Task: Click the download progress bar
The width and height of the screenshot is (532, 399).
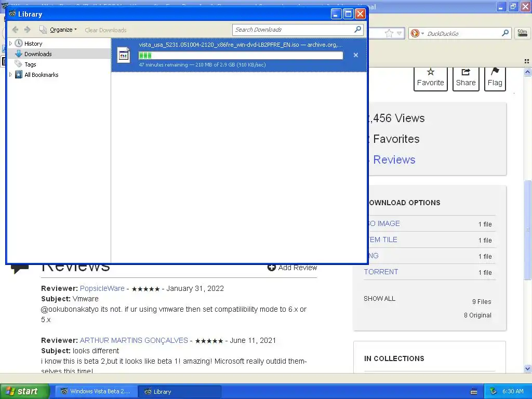Action: pos(241,55)
